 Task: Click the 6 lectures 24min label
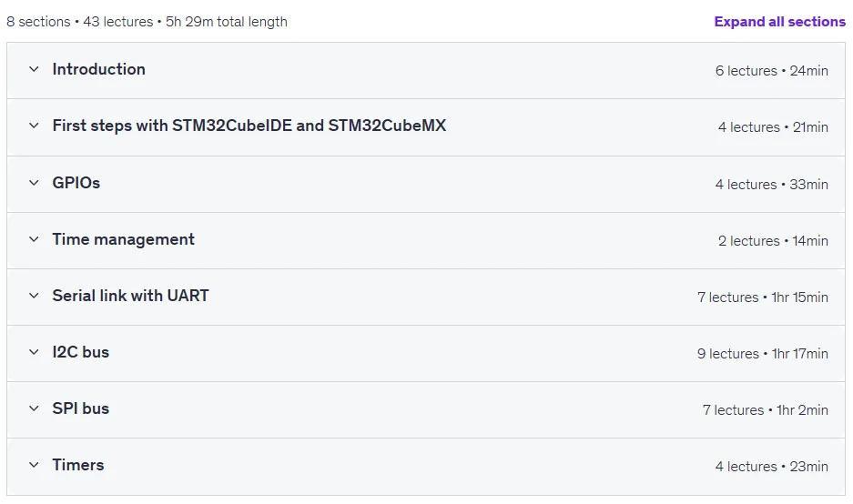pos(772,71)
